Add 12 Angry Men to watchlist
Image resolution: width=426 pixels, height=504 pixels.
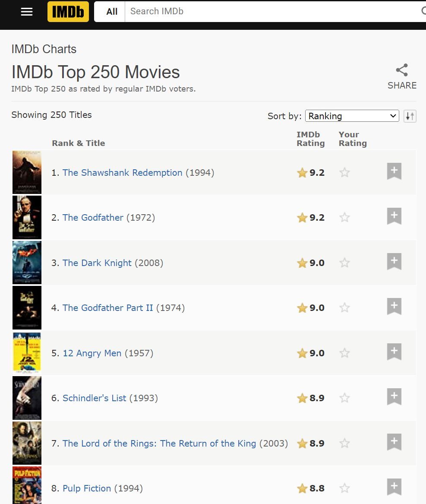pyautogui.click(x=394, y=352)
